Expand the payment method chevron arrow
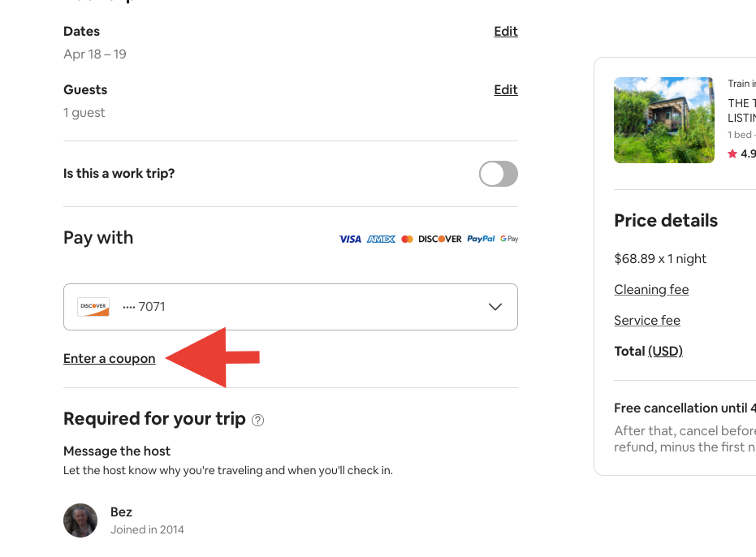756x557 pixels. pos(495,307)
